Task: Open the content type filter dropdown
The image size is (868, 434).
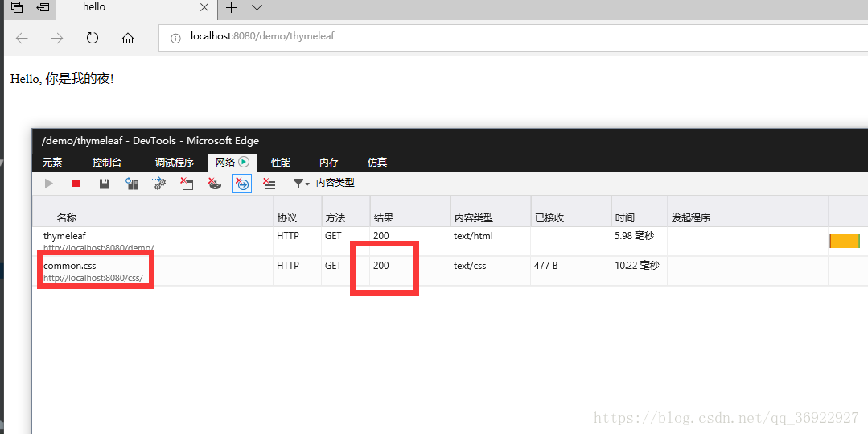Action: click(324, 184)
